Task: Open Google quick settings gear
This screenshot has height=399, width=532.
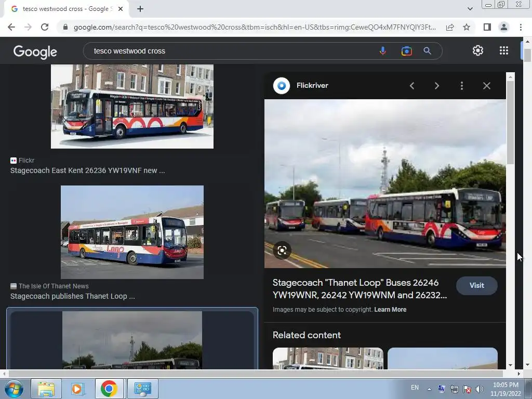Action: (x=478, y=50)
